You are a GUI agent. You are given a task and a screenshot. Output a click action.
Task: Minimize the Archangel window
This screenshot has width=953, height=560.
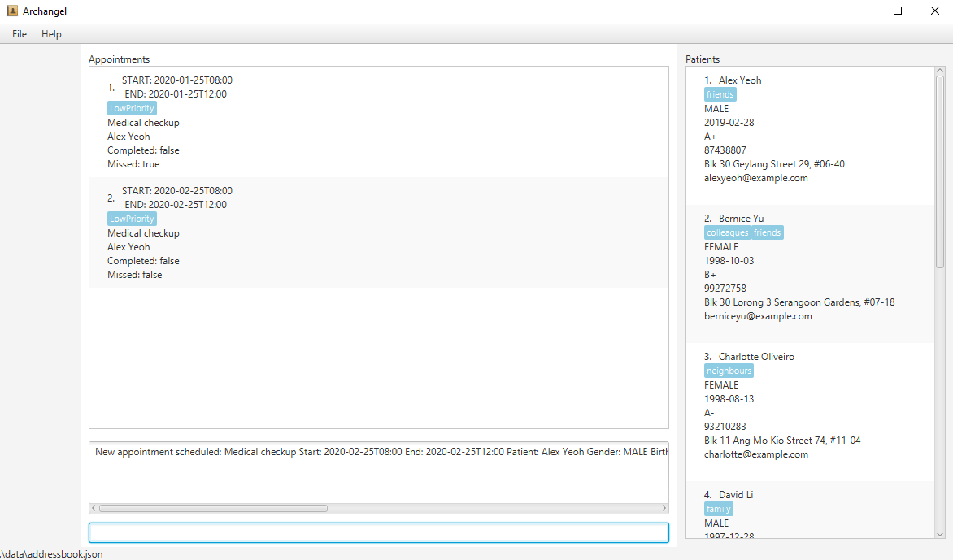(x=860, y=11)
